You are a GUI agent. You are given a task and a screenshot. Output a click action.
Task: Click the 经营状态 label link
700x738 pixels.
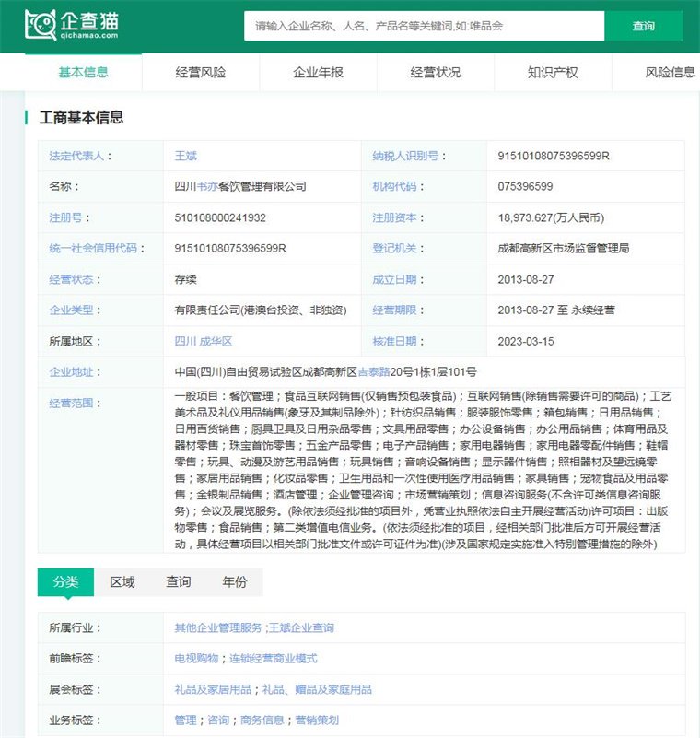[x=71, y=279]
